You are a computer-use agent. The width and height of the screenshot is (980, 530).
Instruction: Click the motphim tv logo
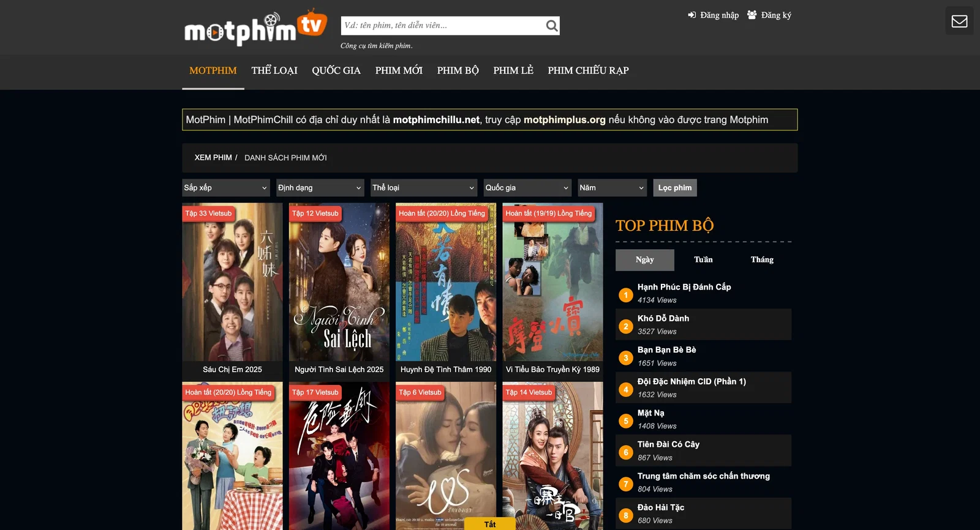coord(255,28)
